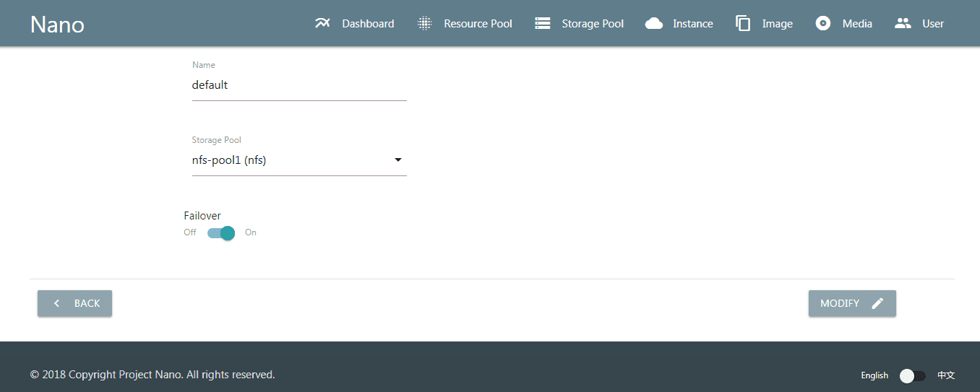Image resolution: width=980 pixels, height=392 pixels.
Task: Click the Name input field
Action: click(x=299, y=85)
